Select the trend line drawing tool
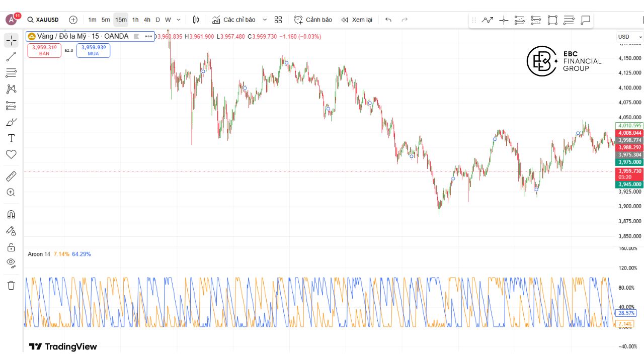This screenshot has width=644, height=362. click(x=11, y=57)
